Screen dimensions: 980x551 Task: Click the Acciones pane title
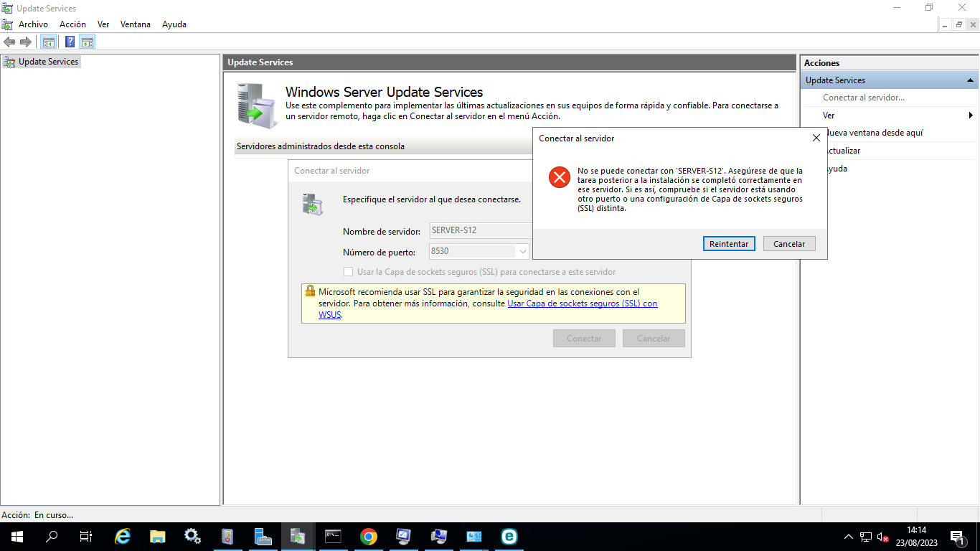pos(821,63)
